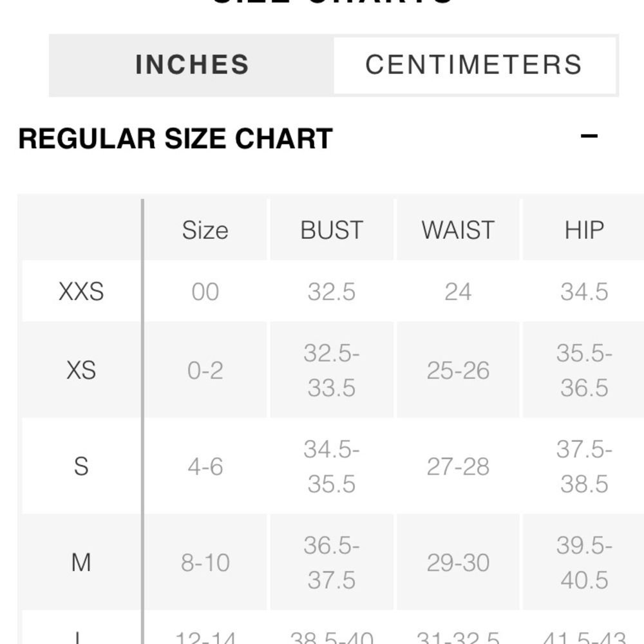
Task: Switch units to Centimeters
Action: pos(475,65)
